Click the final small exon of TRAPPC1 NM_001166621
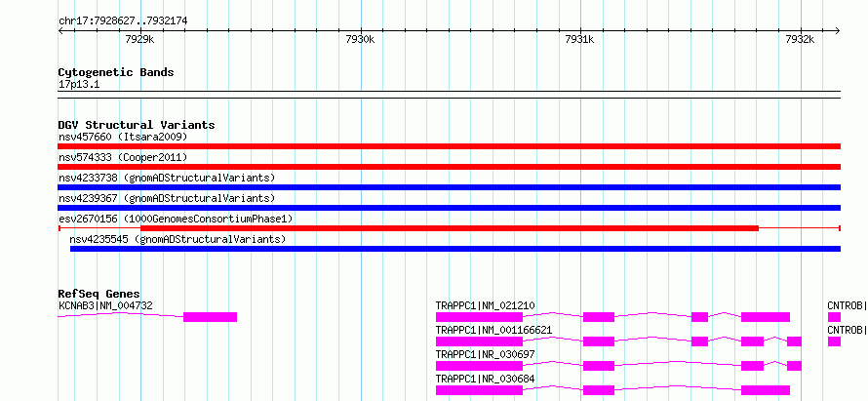 [795, 341]
